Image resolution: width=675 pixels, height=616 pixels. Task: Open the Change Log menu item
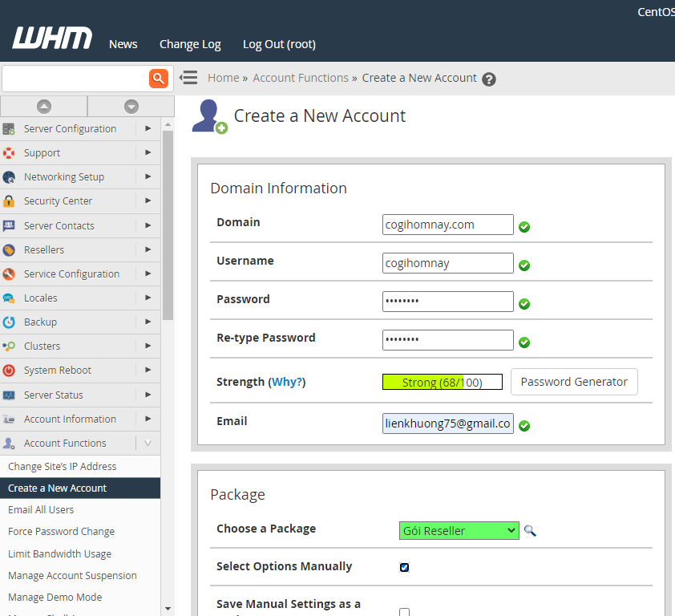point(190,44)
